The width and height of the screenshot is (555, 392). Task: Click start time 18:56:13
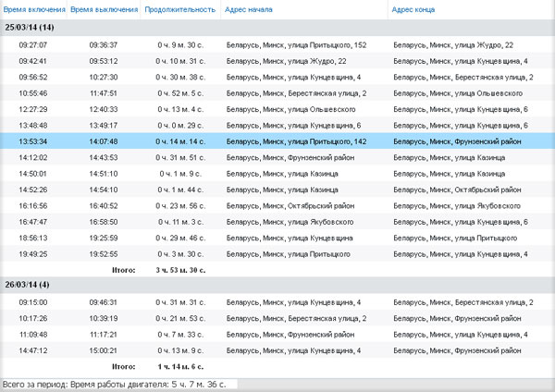click(33, 238)
